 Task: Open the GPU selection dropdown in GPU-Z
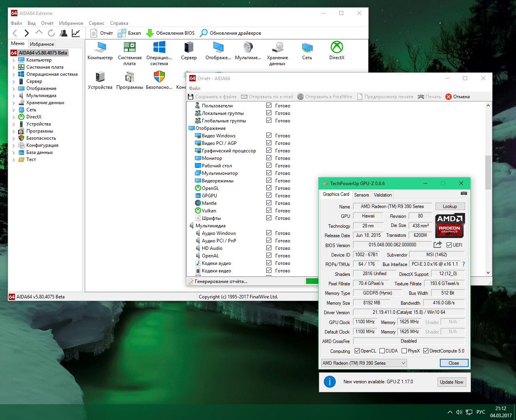coord(364,363)
